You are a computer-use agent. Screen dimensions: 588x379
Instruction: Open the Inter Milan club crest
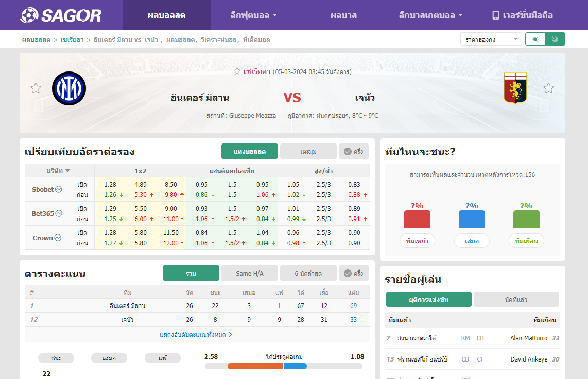click(x=69, y=88)
